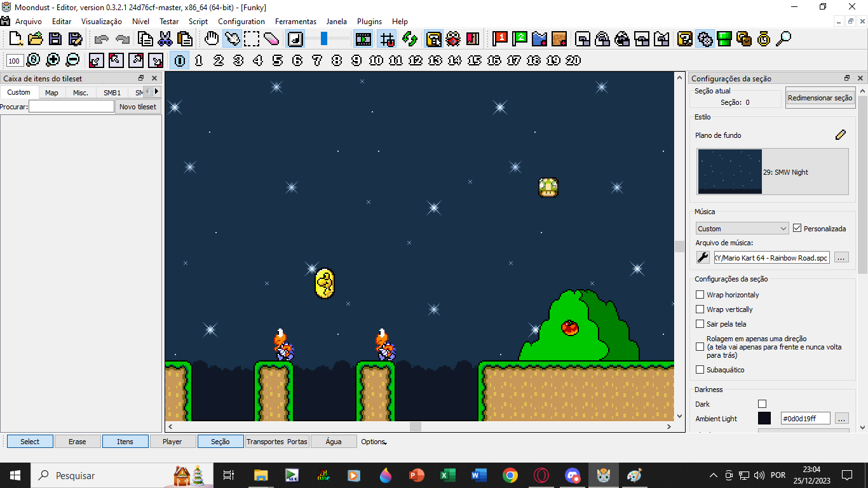Image resolution: width=868 pixels, height=488 pixels.
Task: Place player 2 start with green flag
Action: pos(520,39)
